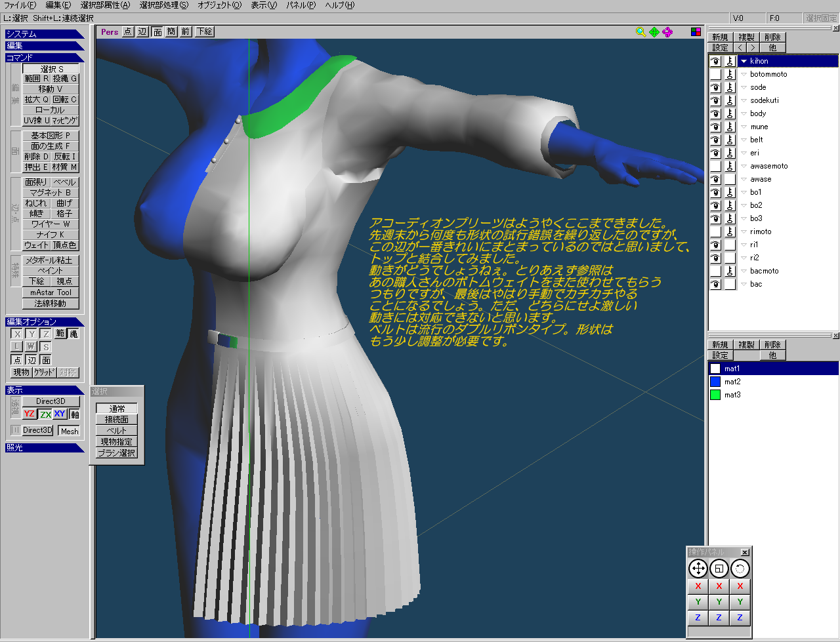Image resolution: width=840 pixels, height=642 pixels.
Task: Select the eri object in list
Action: pos(755,153)
